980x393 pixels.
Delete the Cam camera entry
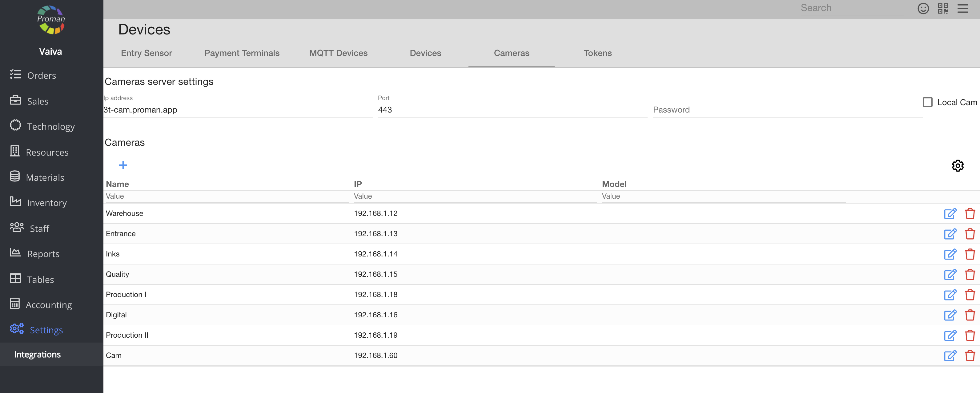click(x=970, y=356)
